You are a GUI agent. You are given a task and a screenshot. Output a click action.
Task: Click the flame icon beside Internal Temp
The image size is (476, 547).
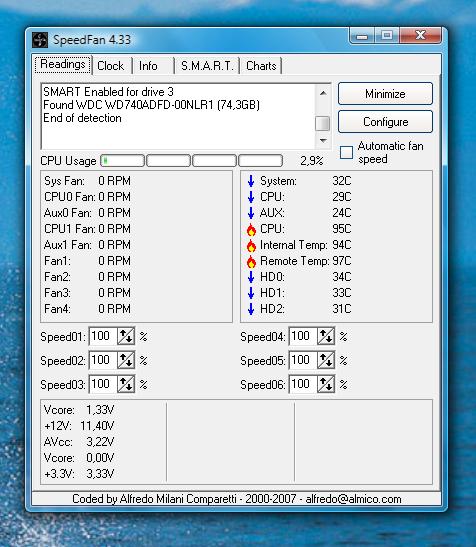click(x=251, y=245)
